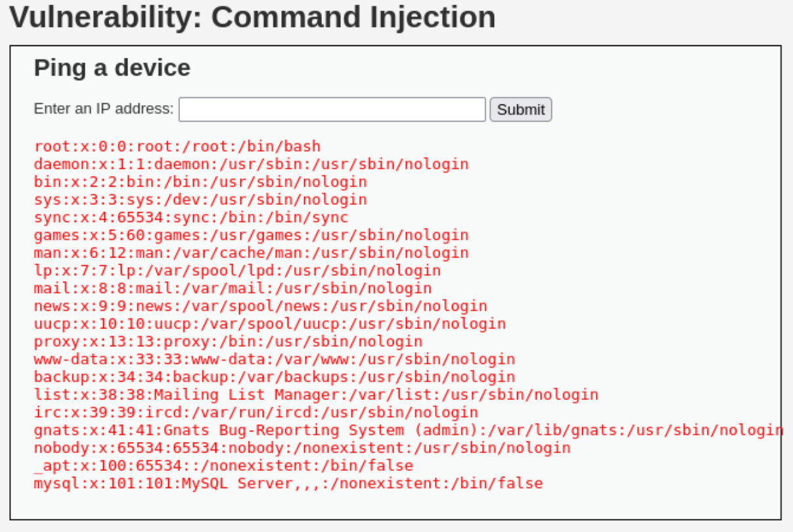The width and height of the screenshot is (793, 532).
Task: Click the lp spool/lpd output line
Action: (x=238, y=271)
